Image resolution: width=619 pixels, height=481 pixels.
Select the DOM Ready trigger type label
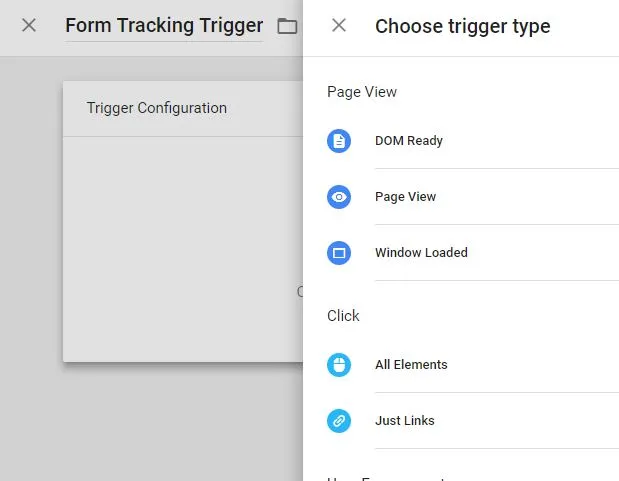(409, 141)
